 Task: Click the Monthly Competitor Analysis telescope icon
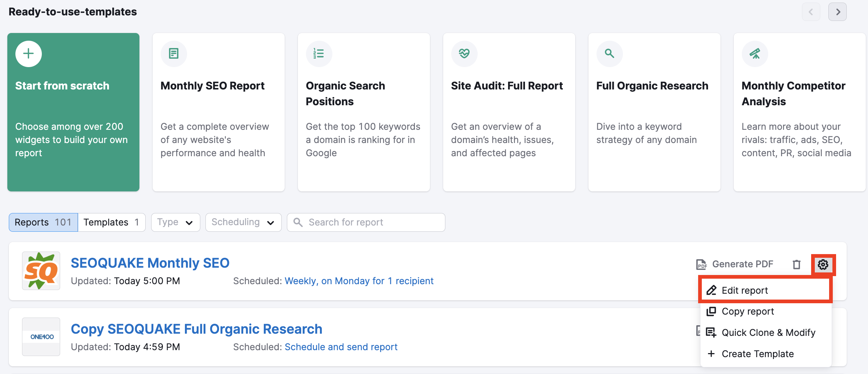(x=755, y=54)
